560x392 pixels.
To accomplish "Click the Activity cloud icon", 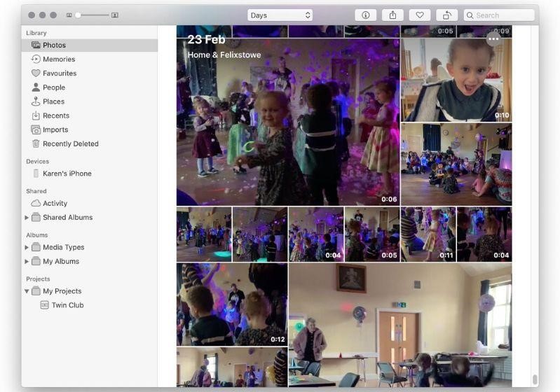I will (x=36, y=203).
